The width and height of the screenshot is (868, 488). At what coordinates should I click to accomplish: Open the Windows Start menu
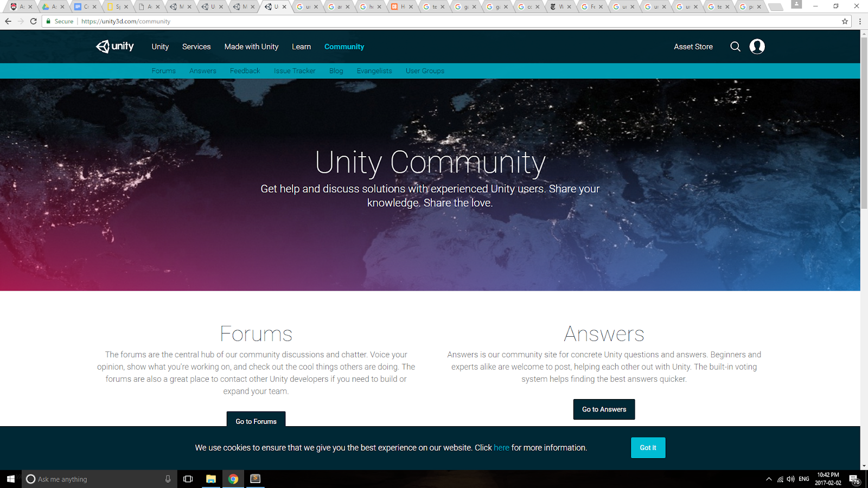point(11,479)
